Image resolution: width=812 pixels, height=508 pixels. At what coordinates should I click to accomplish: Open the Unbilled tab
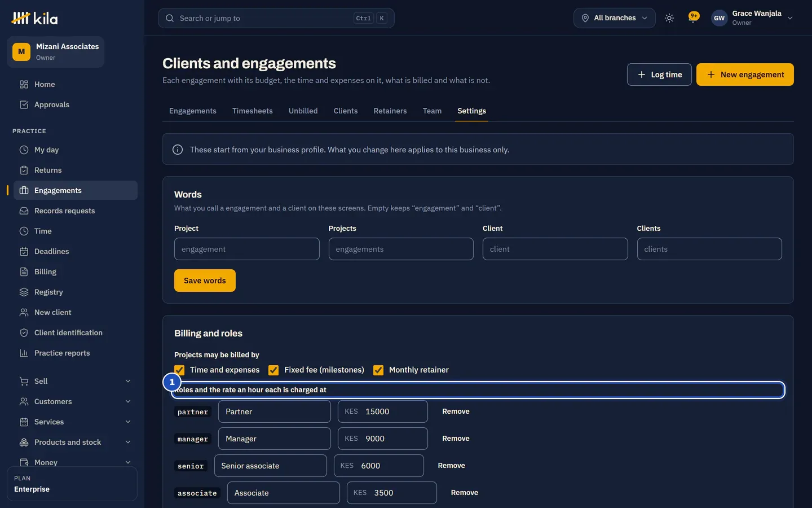[303, 111]
